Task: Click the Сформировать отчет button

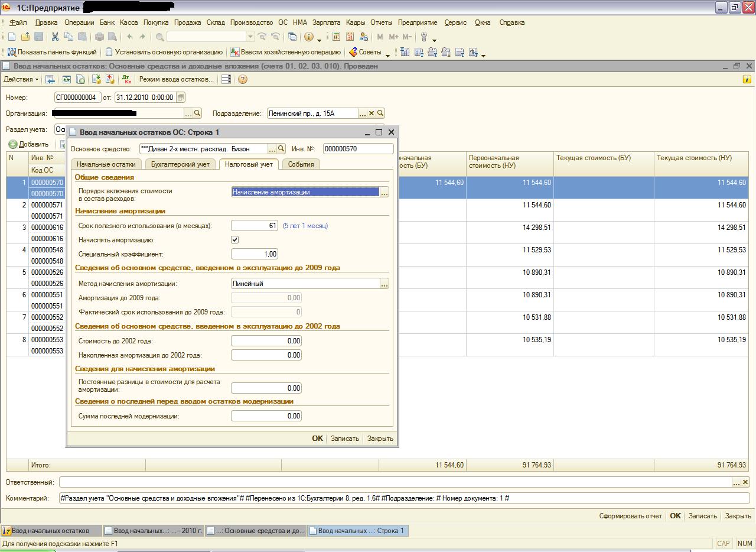Action: coord(631,516)
